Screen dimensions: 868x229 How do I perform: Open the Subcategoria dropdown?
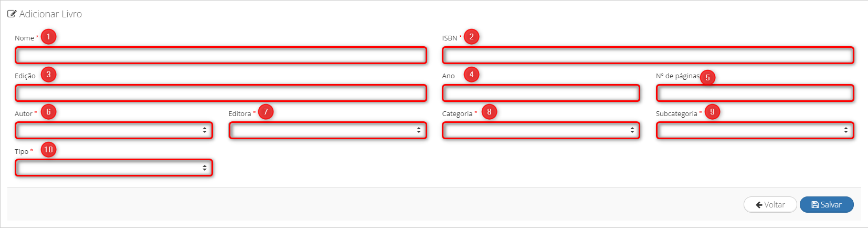pyautogui.click(x=755, y=130)
